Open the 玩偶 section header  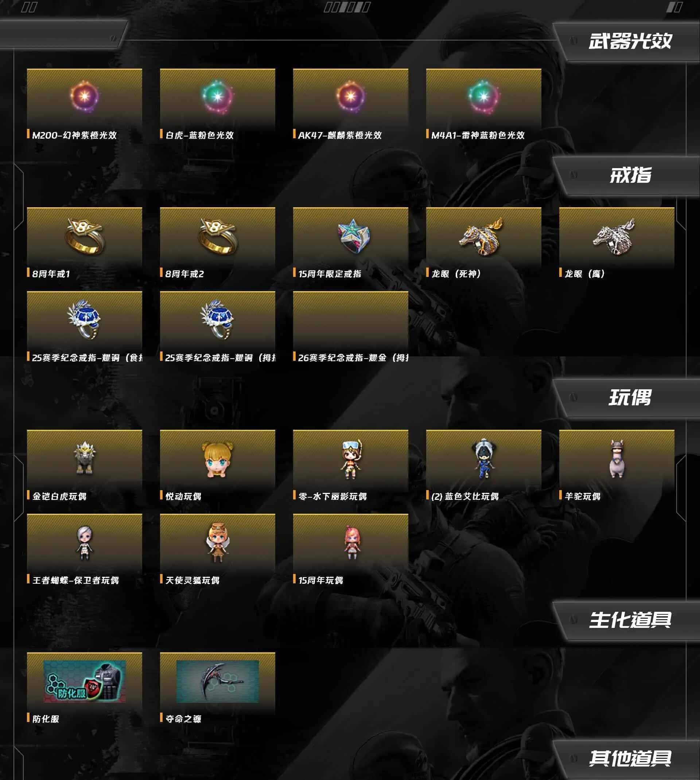coord(630,398)
